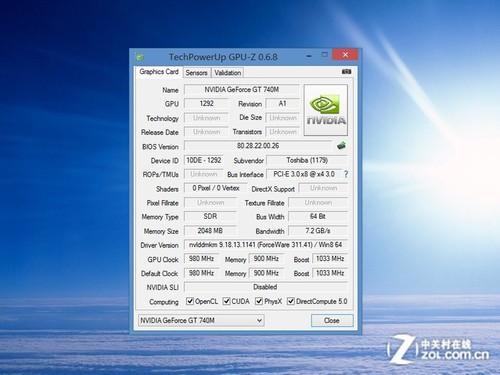Click the TechPowerUp GPU-Z 0.6.8 title text

tap(223, 57)
